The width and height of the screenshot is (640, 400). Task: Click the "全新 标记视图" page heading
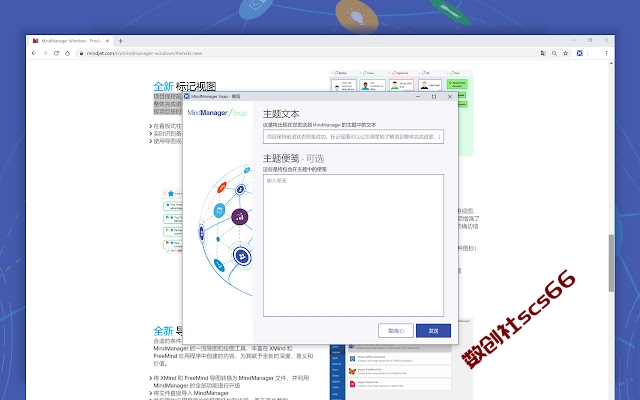tap(184, 87)
